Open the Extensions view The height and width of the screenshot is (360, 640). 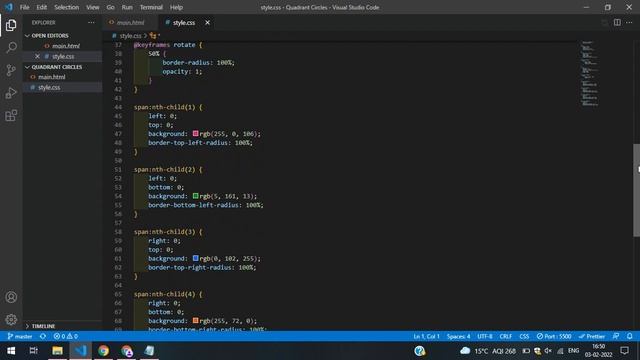[11, 116]
